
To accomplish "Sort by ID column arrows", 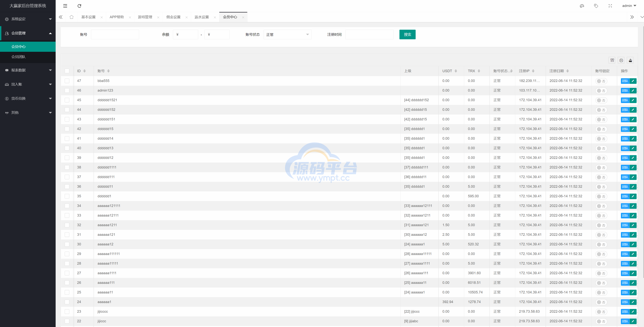I will coord(84,71).
